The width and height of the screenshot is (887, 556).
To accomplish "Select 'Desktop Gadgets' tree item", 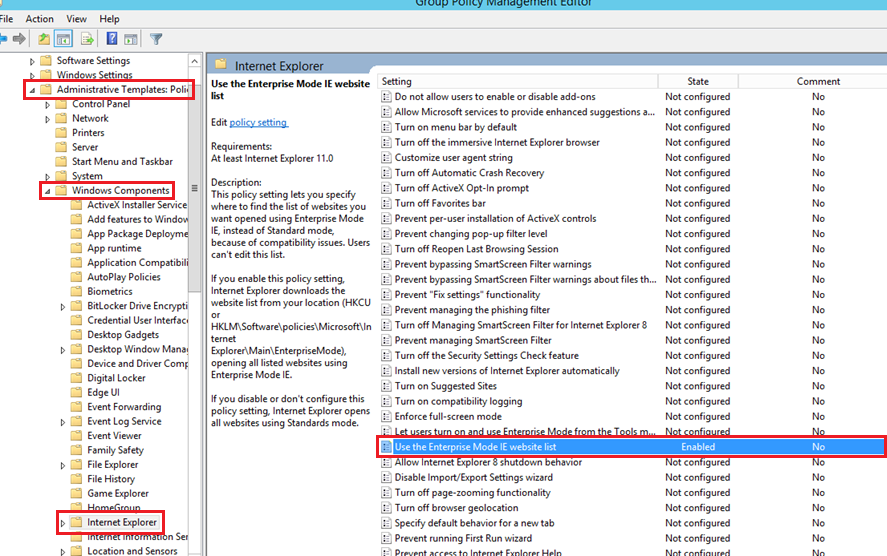I will 123,335.
